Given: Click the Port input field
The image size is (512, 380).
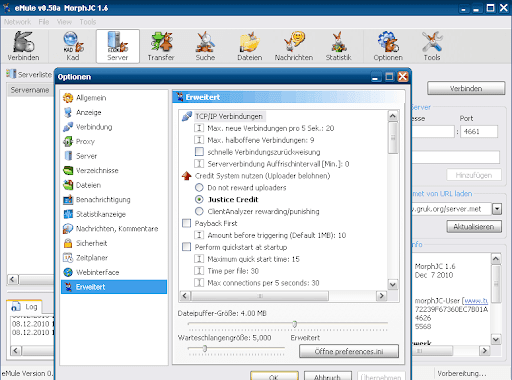Looking at the screenshot, I should [x=479, y=131].
